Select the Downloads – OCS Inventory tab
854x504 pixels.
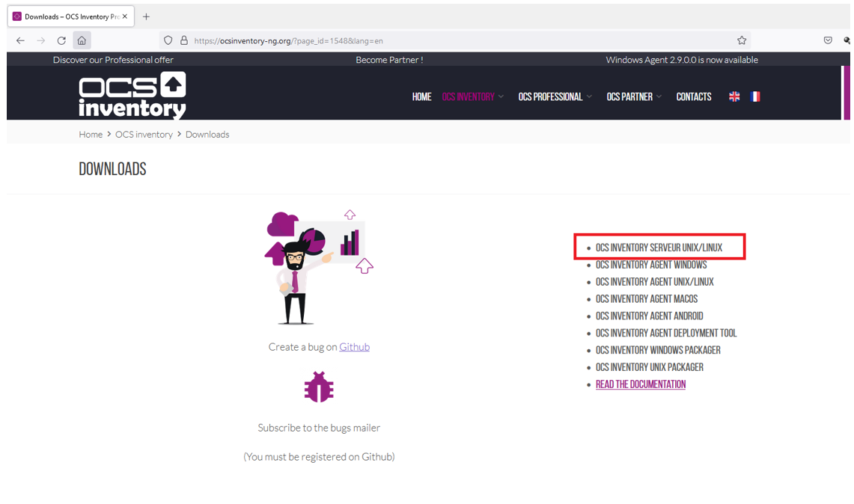[x=71, y=16]
